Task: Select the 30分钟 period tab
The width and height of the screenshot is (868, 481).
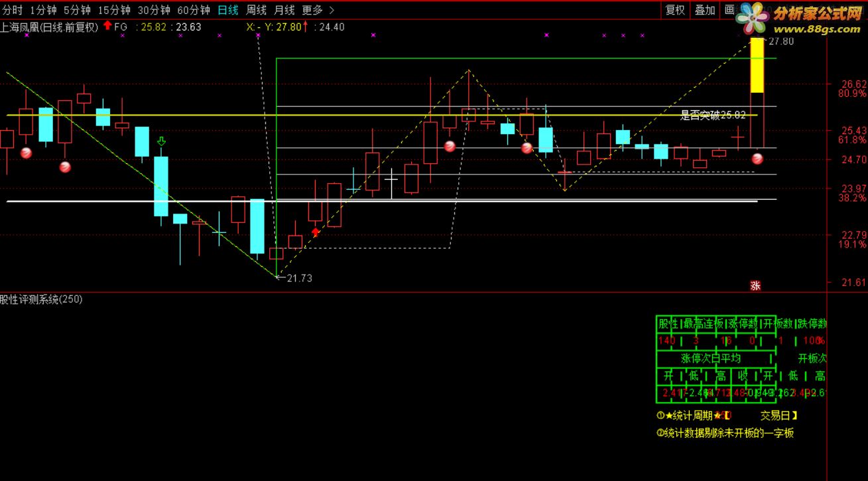Action: click(x=155, y=10)
